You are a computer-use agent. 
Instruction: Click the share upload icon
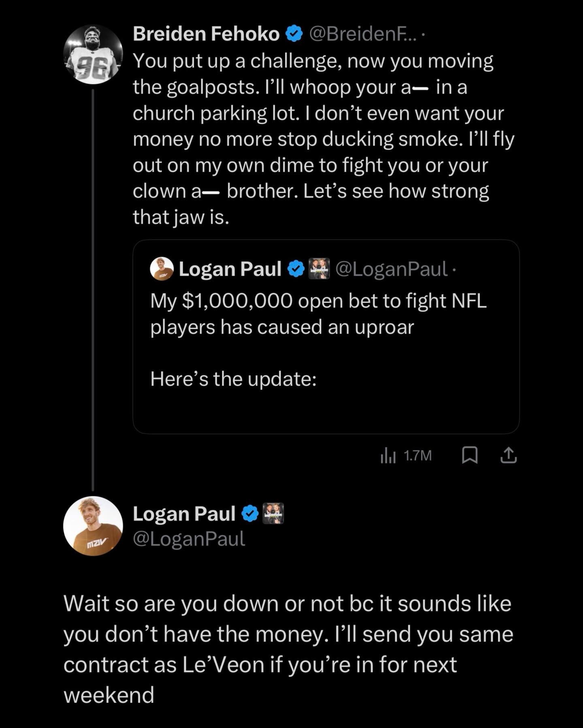click(509, 455)
